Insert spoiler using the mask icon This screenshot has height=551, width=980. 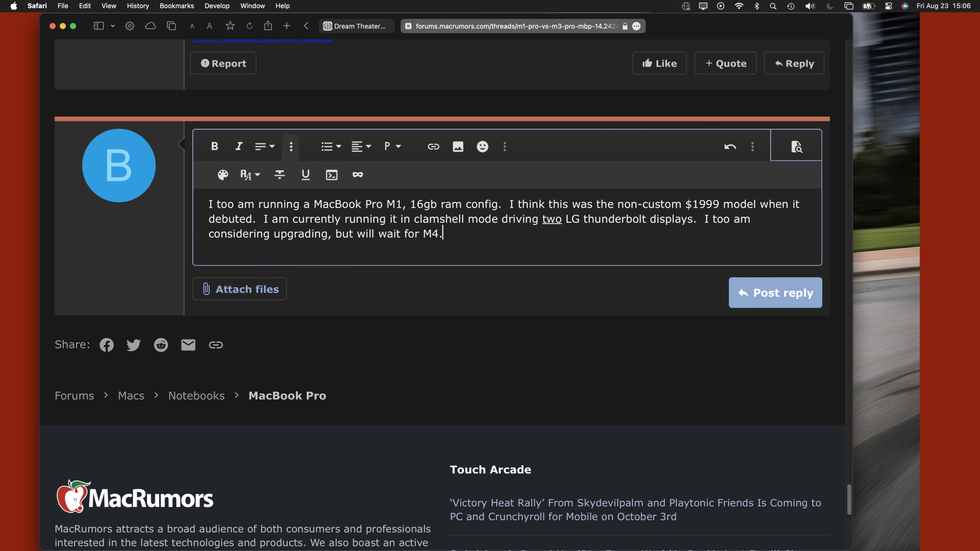[x=357, y=175]
